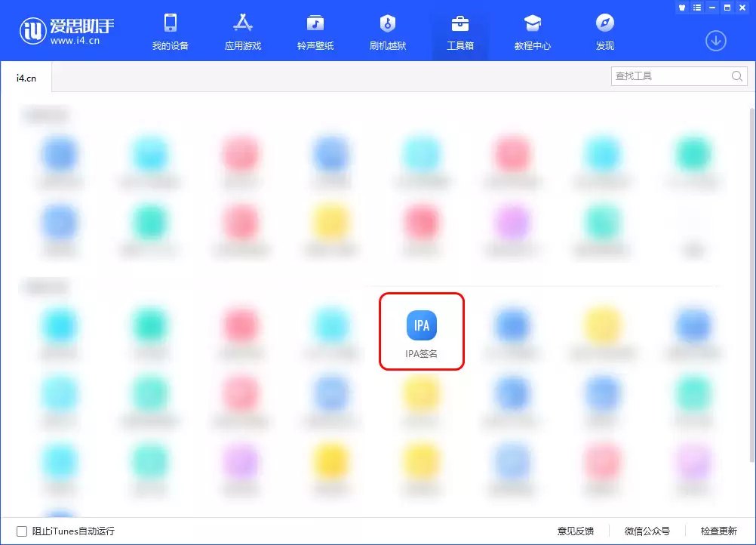This screenshot has width=756, height=545.
Task: Go to 发现 section
Action: pos(604,32)
